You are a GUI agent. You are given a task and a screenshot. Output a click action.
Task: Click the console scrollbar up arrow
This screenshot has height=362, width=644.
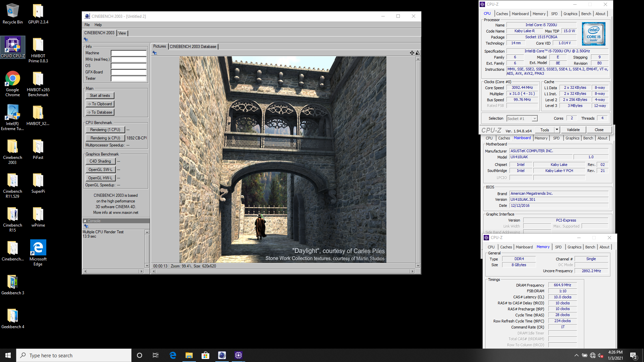[x=147, y=232]
